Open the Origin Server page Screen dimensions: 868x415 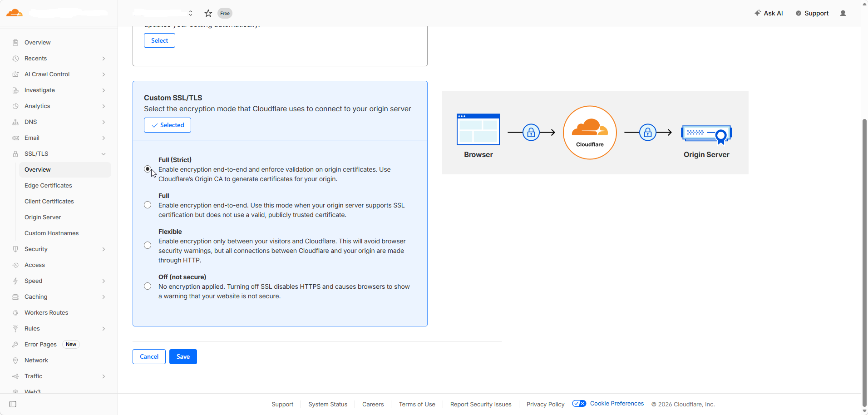43,217
